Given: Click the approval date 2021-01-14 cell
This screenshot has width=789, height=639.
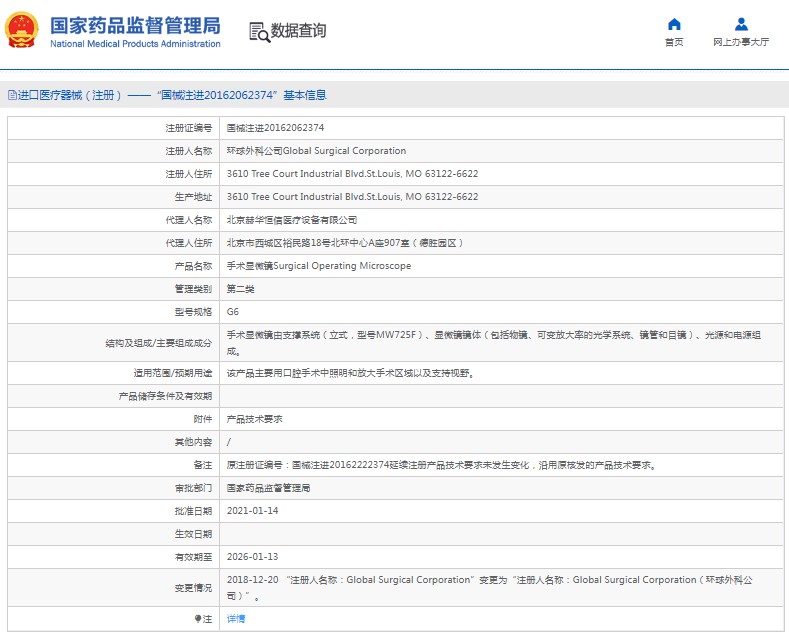Looking at the screenshot, I should [x=252, y=511].
